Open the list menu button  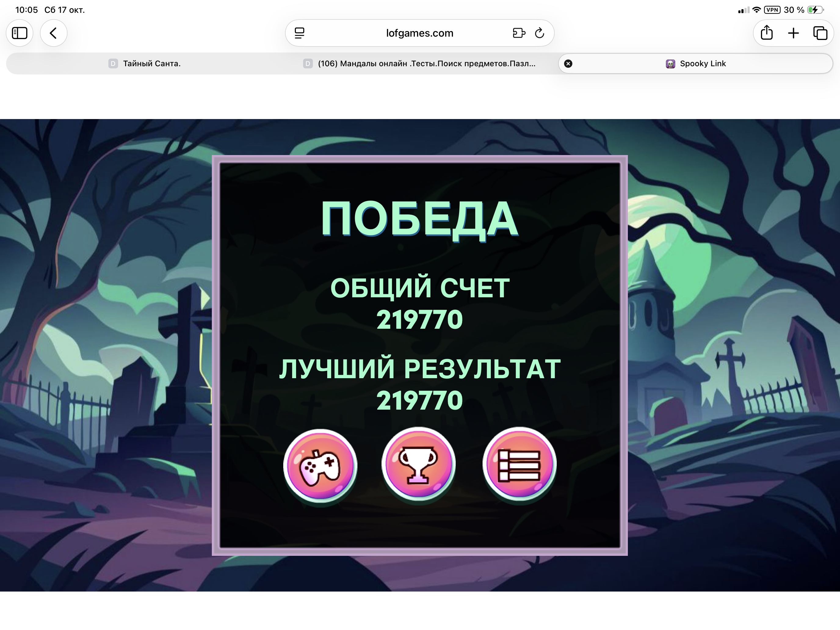[520, 464]
